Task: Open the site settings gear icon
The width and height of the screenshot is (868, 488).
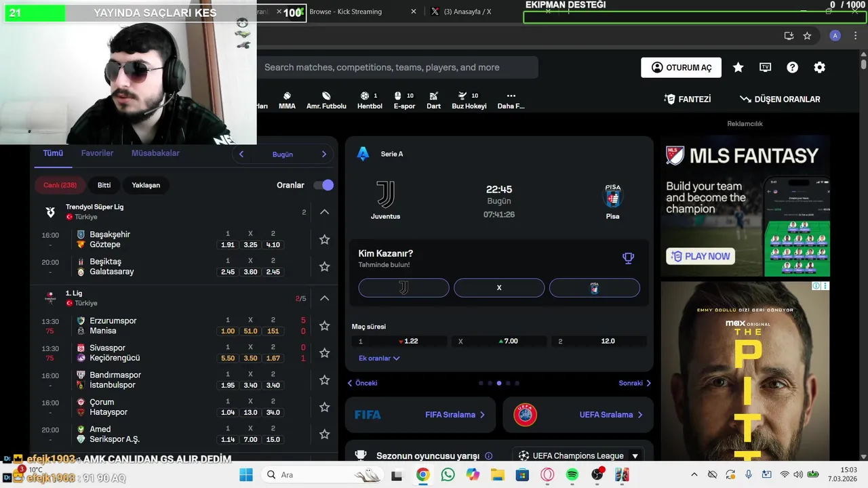Action: click(x=819, y=67)
